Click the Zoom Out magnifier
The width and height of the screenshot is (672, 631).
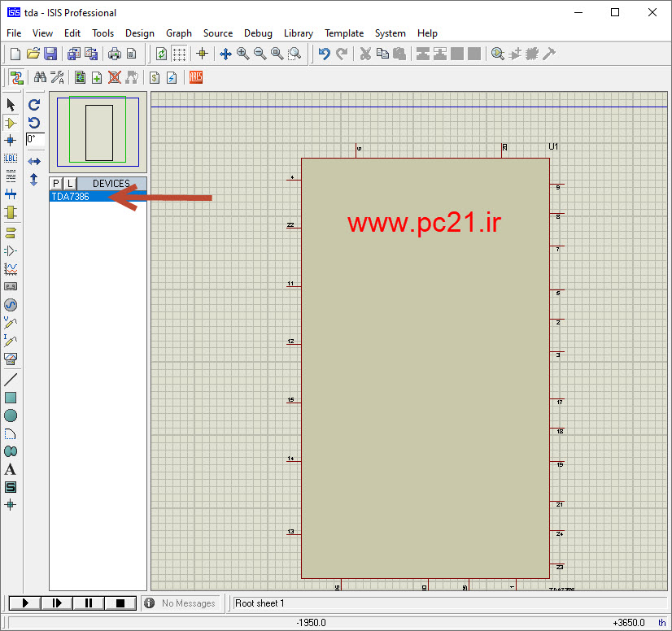(x=260, y=54)
